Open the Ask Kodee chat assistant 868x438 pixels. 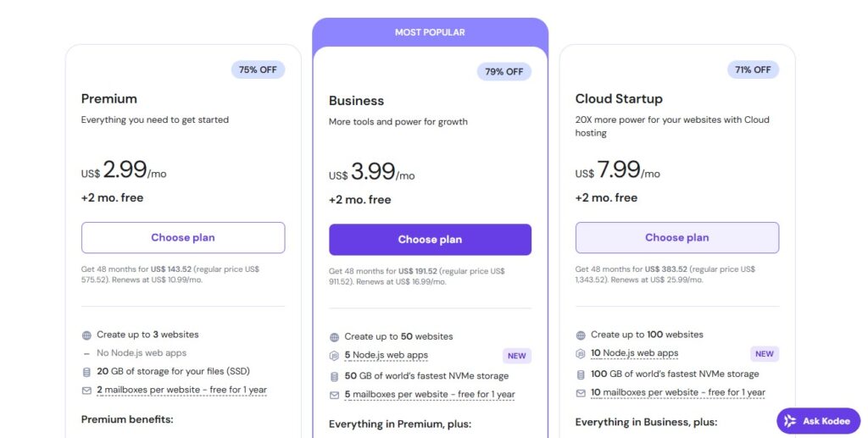tap(818, 421)
